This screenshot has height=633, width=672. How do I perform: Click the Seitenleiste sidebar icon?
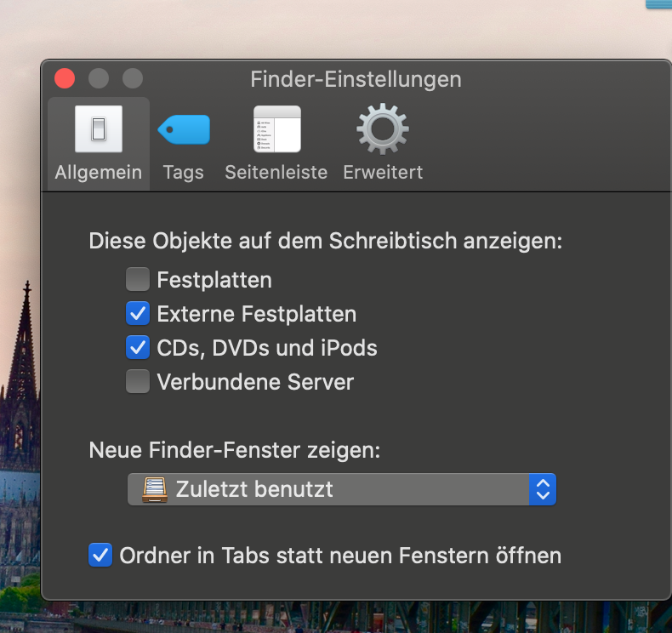coord(276,129)
